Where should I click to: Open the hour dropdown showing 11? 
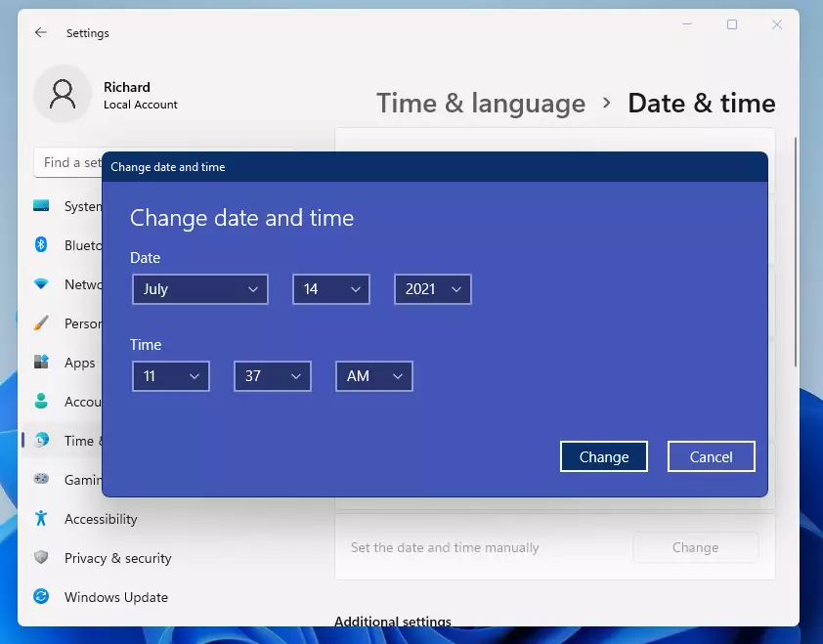click(171, 376)
